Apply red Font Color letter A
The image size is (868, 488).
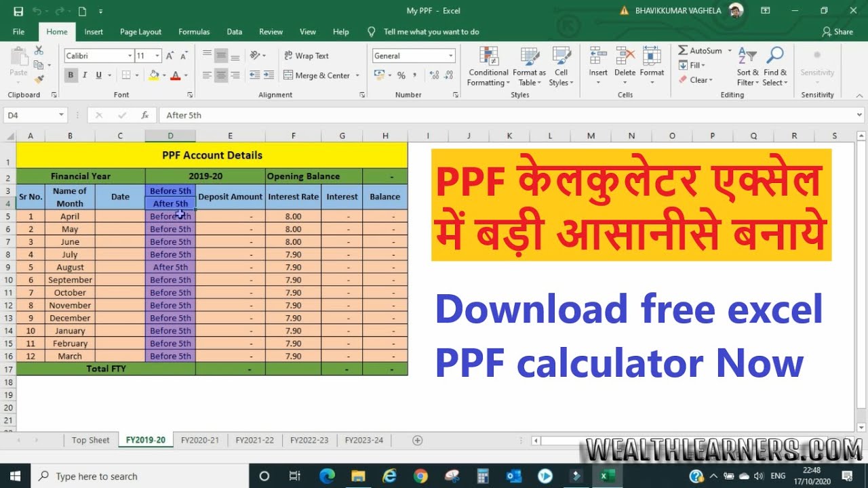(x=176, y=75)
